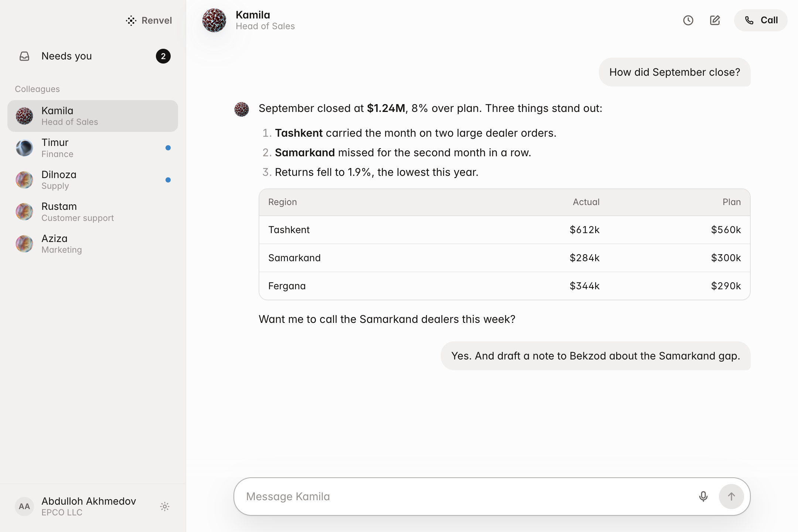Click the AA user initials avatar
The image size is (798, 532).
coord(24,507)
